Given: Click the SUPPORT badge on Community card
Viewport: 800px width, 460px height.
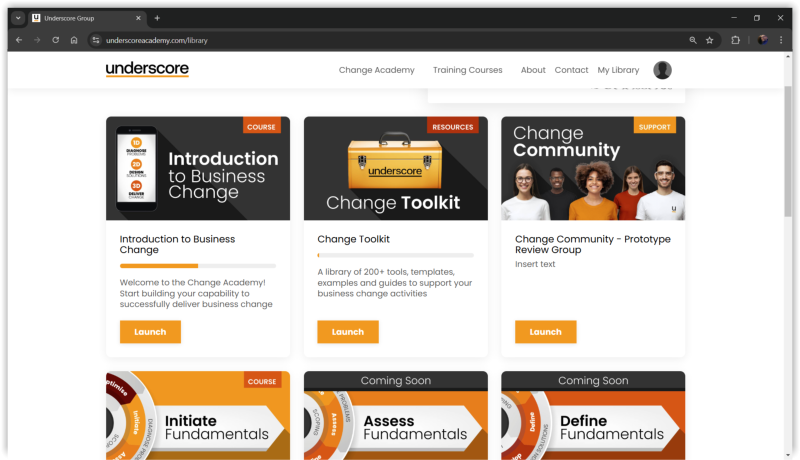Looking at the screenshot, I should point(655,126).
